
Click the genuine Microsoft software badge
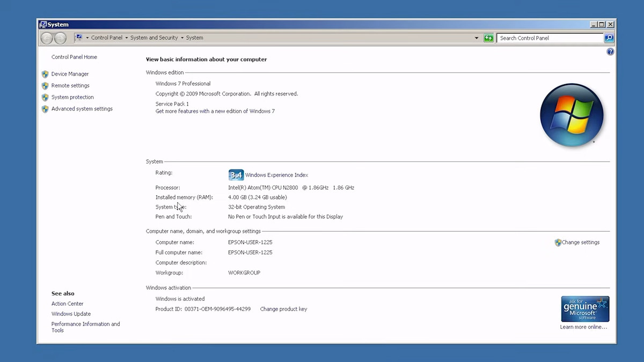click(585, 309)
